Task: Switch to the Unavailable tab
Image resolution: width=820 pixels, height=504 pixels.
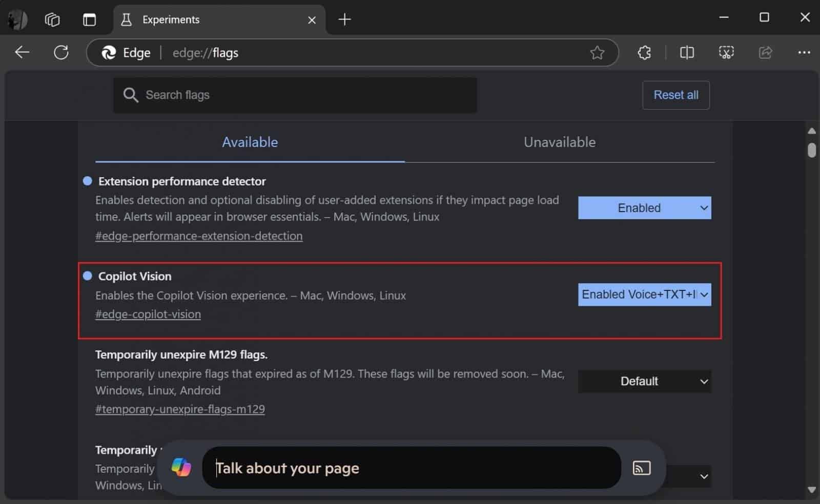Action: point(559,142)
